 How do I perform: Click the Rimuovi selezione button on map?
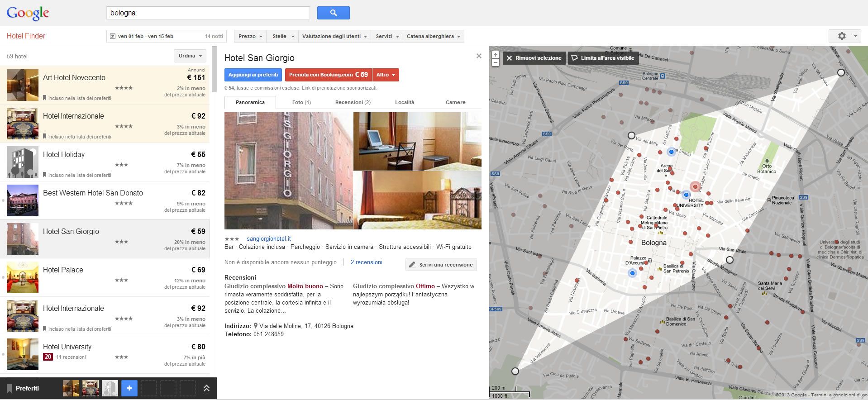click(534, 58)
